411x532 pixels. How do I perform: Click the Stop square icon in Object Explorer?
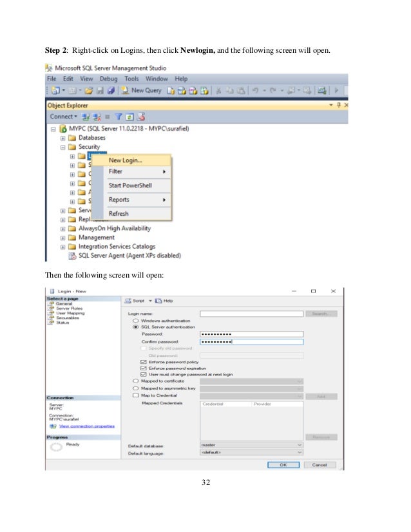point(108,117)
